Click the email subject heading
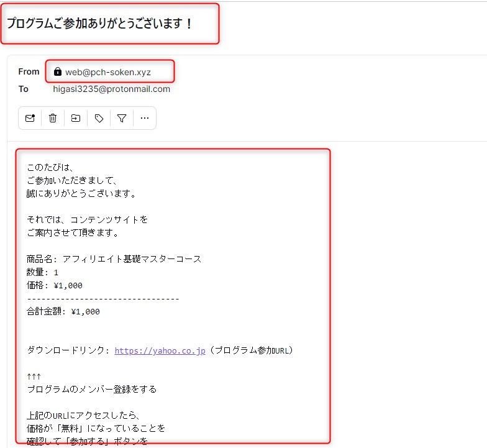The height and width of the screenshot is (448, 487). [100, 24]
